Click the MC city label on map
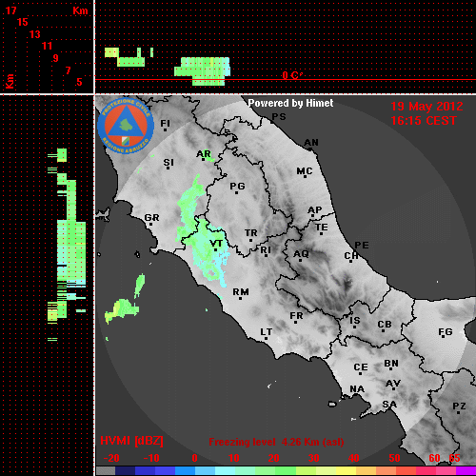The width and height of the screenshot is (476, 476). click(x=305, y=171)
